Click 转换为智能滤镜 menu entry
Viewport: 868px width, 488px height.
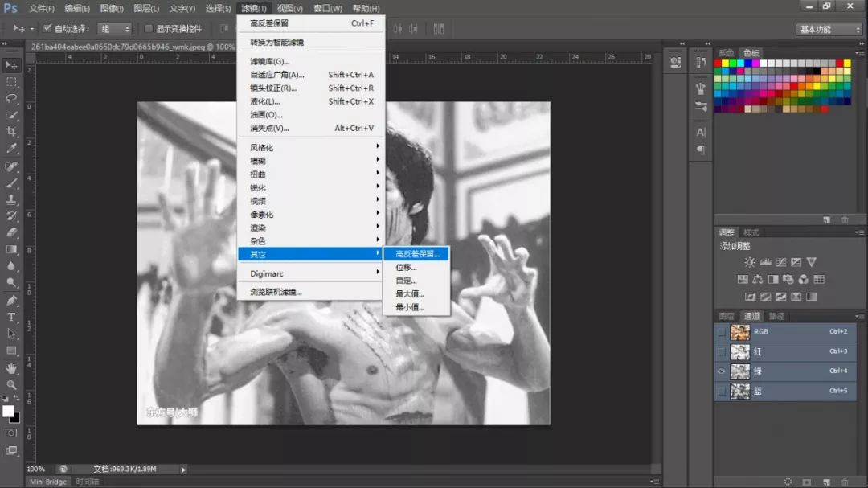[x=310, y=42]
